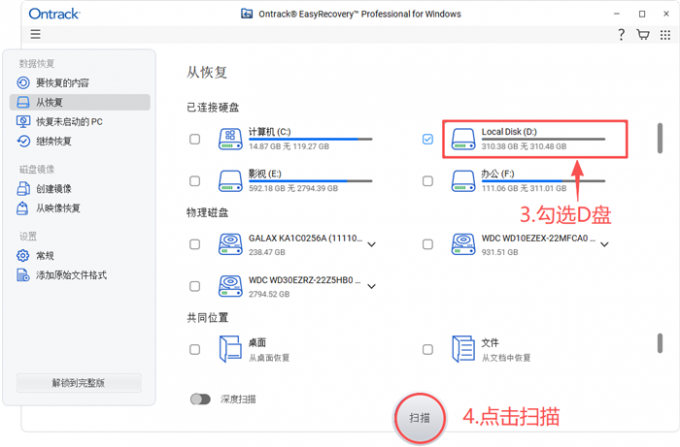Screen dimensions: 680x447
Task: Expand the GALAX KA1C0256A disk chevron
Action: click(372, 245)
